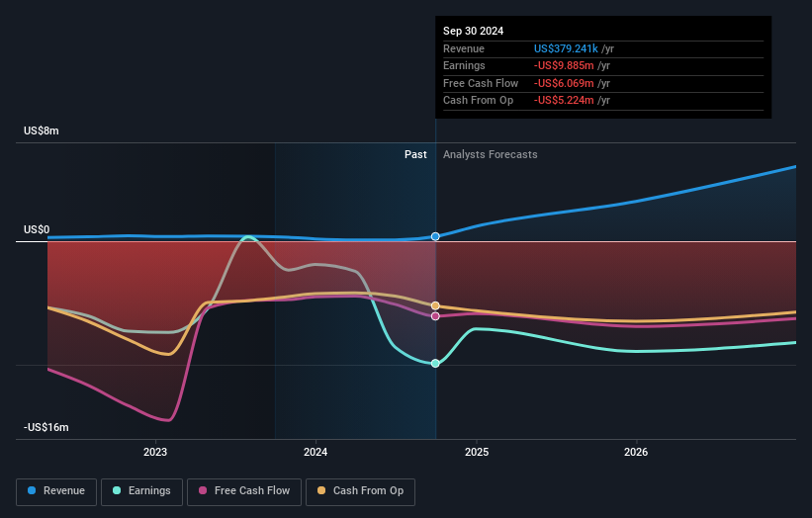
Task: Click the blue Revenue legend dot
Action: click(32, 490)
